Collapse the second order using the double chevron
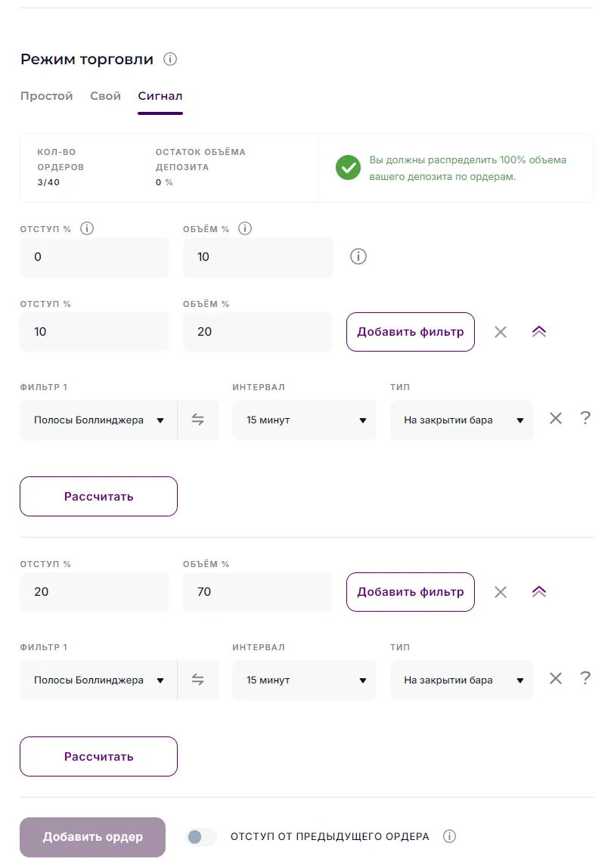This screenshot has width=614, height=868. [538, 331]
